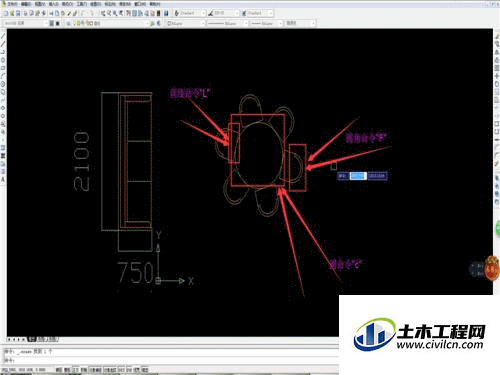
Task: Select the Erase tool in Modify toolbar
Action: [497, 36]
